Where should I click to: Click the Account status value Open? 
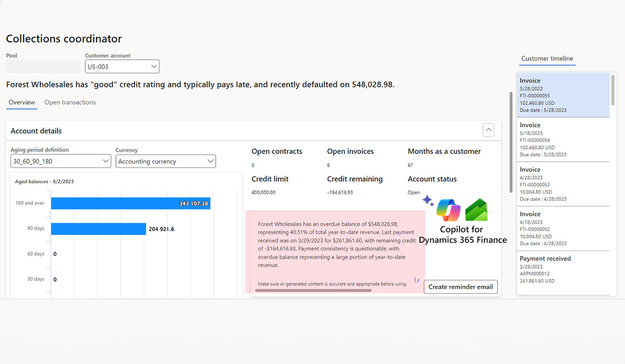point(414,193)
